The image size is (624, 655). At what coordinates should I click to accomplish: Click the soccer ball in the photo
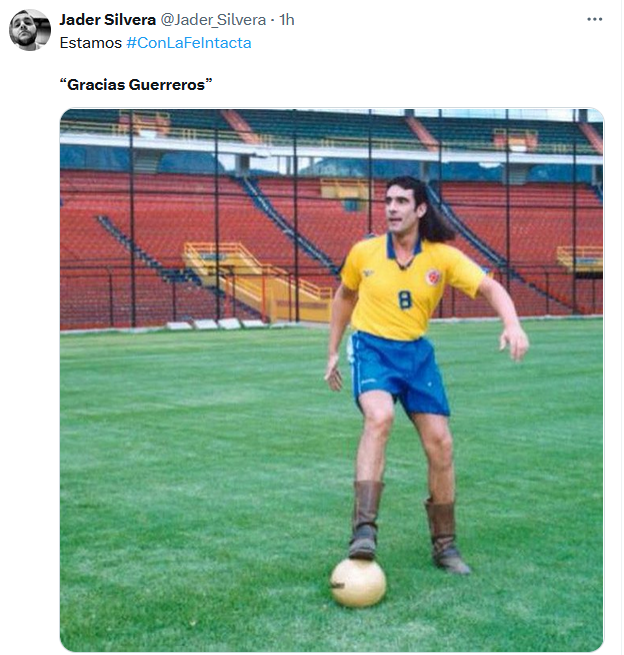(358, 583)
